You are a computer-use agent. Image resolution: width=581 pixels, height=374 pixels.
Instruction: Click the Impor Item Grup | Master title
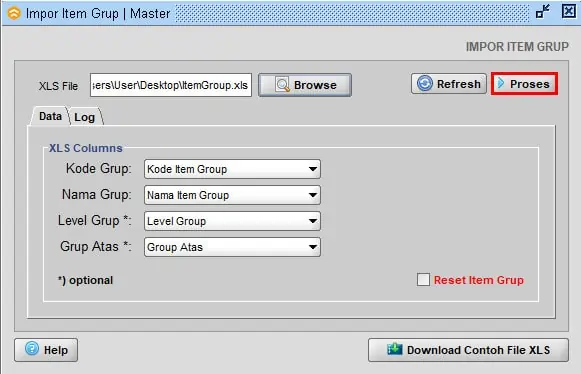[98, 14]
